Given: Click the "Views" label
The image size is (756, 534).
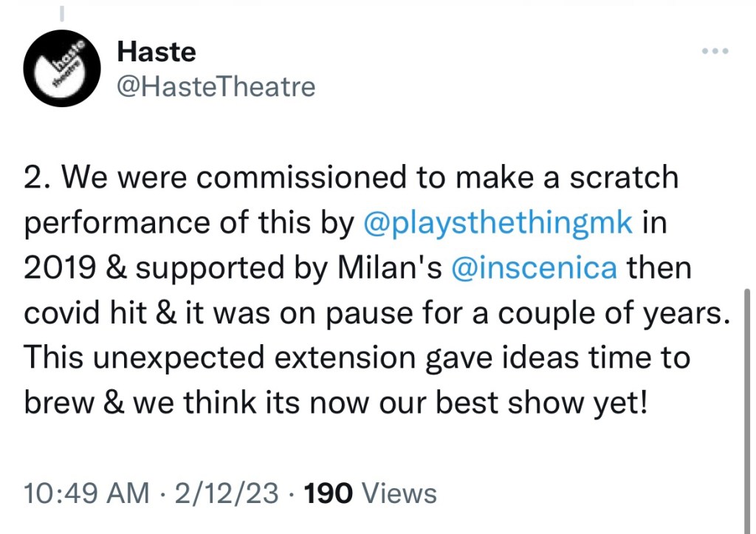Looking at the screenshot, I should click(402, 493).
